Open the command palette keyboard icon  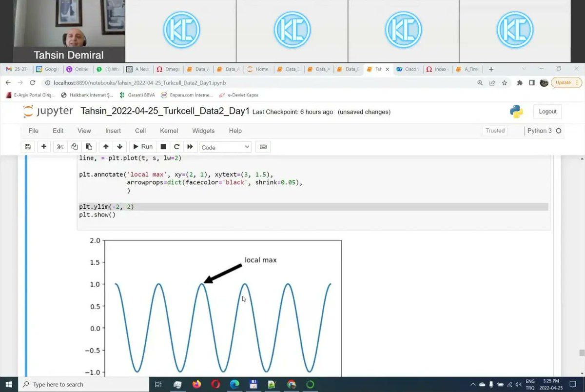[263, 147]
